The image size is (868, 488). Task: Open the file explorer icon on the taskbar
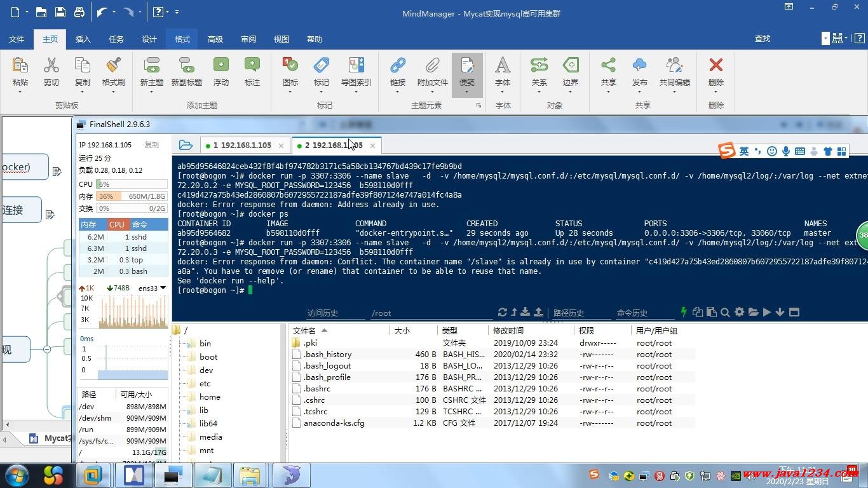(250, 475)
